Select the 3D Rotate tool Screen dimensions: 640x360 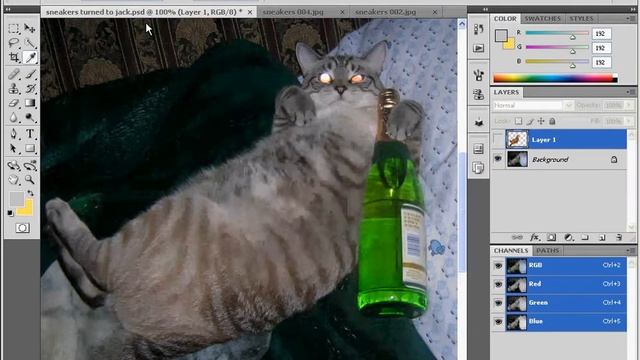(x=14, y=165)
